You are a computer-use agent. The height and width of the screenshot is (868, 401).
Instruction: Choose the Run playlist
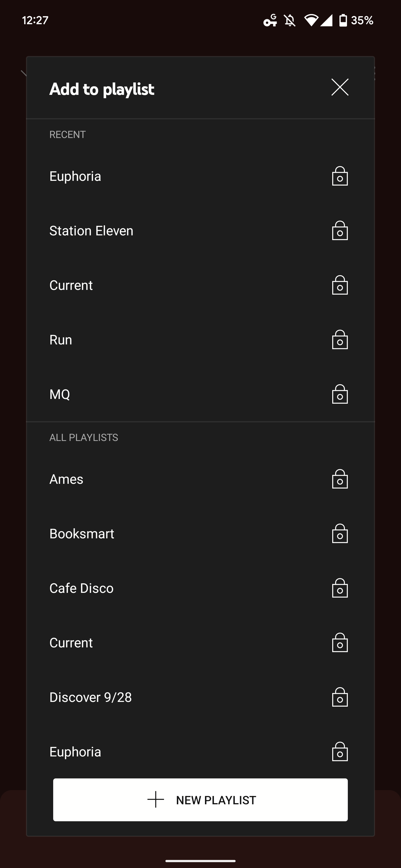(61, 340)
